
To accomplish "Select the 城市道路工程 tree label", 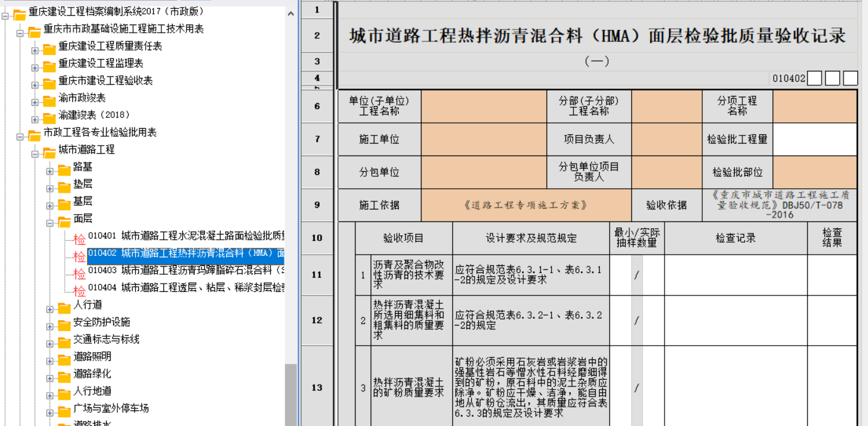I will 87,149.
